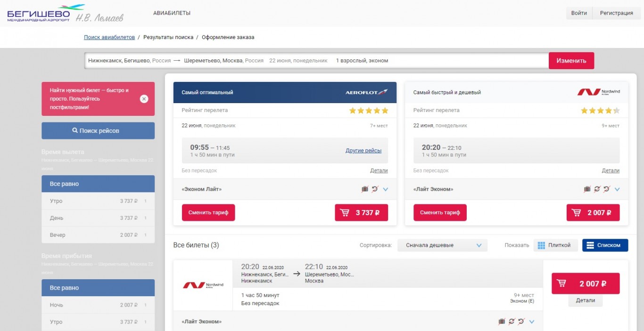Expand «Эконом Лайт» fare details chevron

pyautogui.click(x=385, y=189)
